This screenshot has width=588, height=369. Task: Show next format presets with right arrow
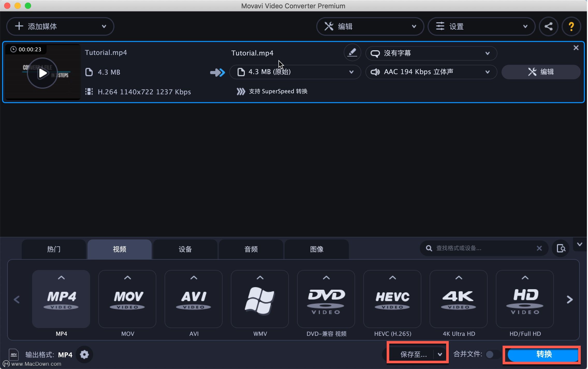(x=569, y=300)
